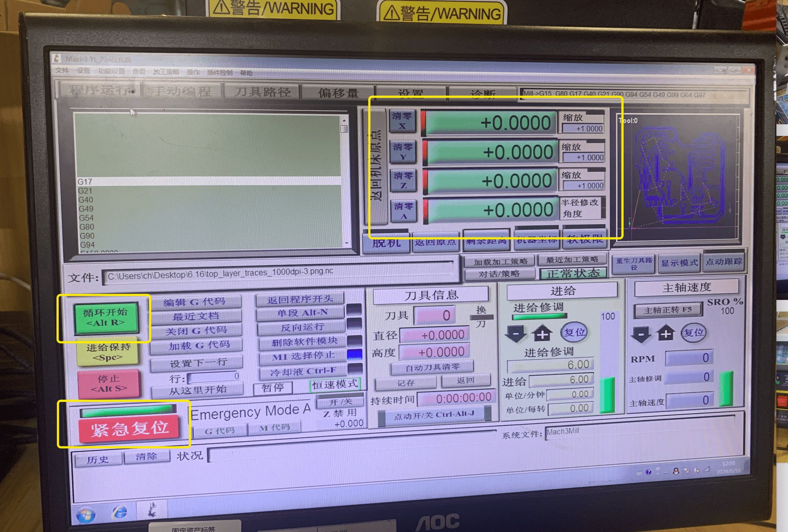The height and width of the screenshot is (532, 788).
Task: Switch to the 诊断 tab
Action: tap(483, 94)
